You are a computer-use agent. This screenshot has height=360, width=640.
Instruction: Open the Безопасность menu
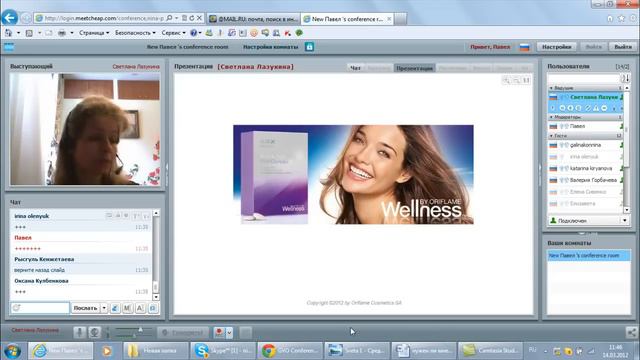(135, 33)
